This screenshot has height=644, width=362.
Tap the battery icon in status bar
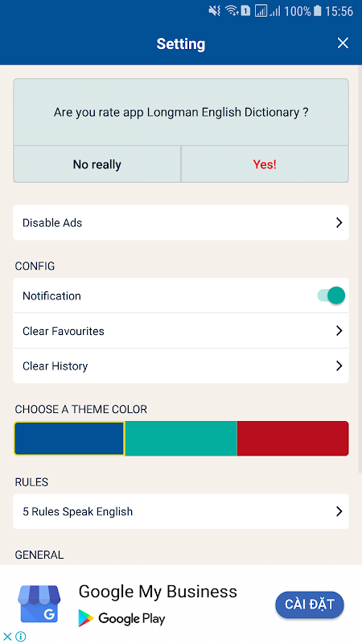click(x=317, y=11)
